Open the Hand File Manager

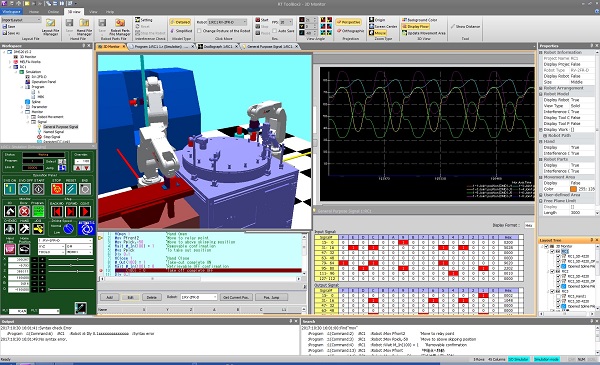coord(84,27)
